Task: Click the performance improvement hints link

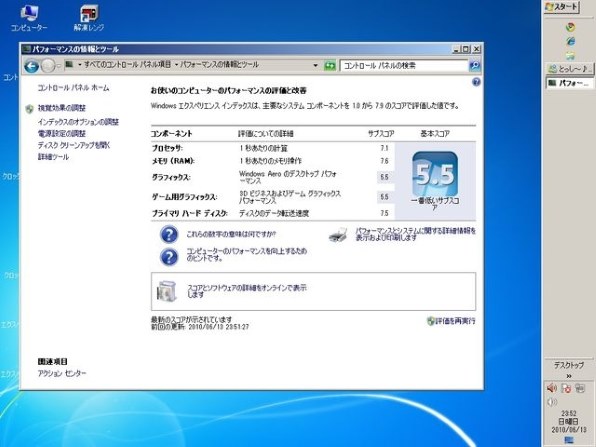Action: (x=246, y=255)
